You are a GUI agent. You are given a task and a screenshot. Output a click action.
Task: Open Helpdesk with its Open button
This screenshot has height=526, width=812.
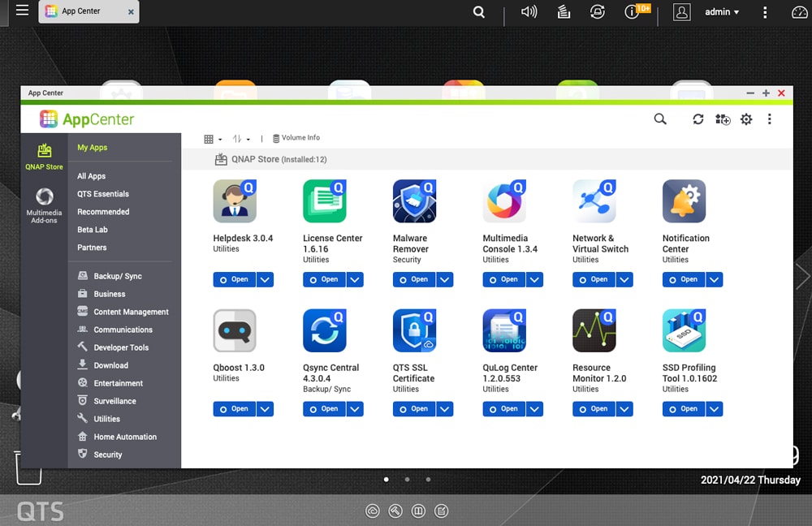[x=234, y=279]
